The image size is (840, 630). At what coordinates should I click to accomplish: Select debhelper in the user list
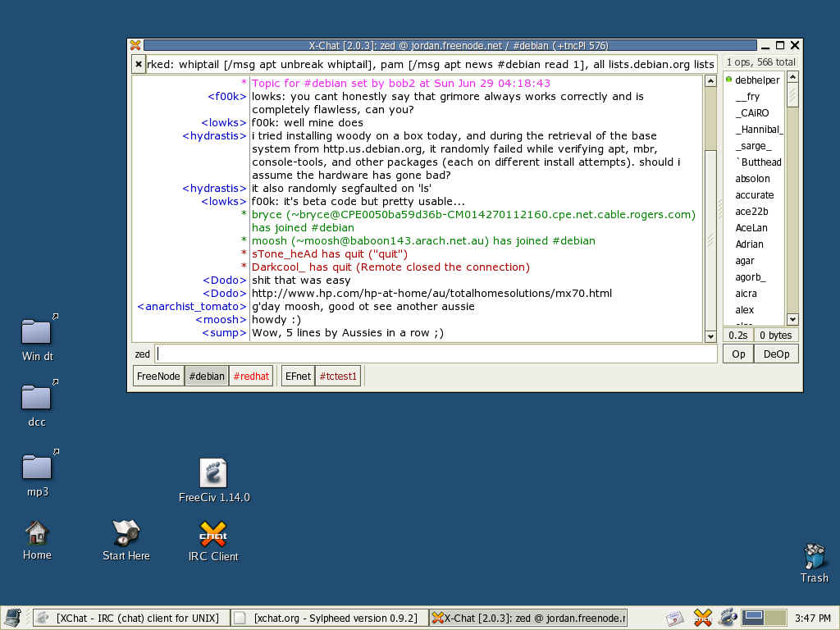[x=756, y=80]
